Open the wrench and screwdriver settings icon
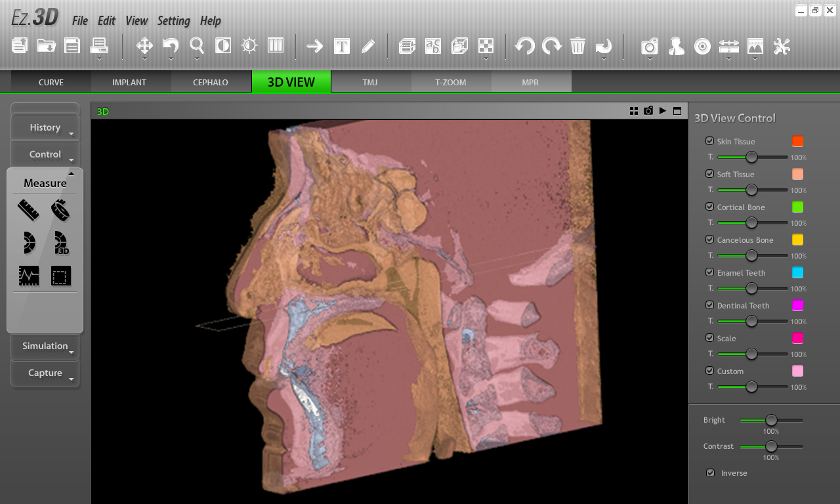This screenshot has width=840, height=504. tap(782, 46)
